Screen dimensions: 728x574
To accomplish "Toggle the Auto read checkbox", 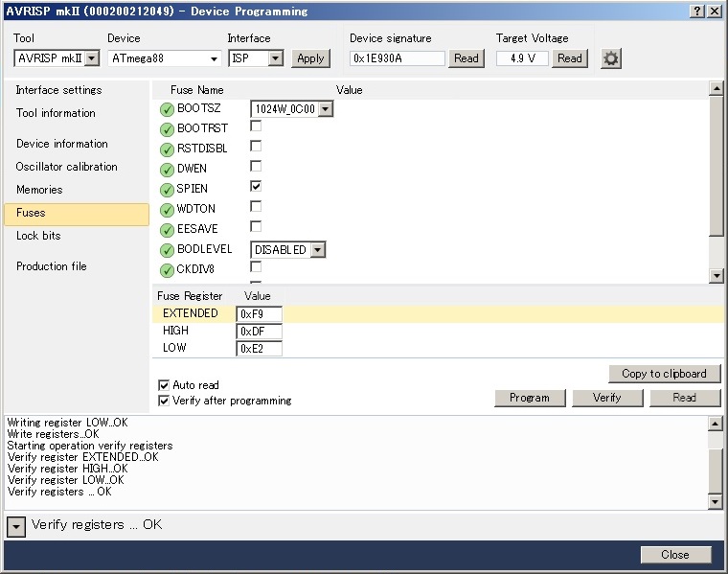I will point(164,385).
